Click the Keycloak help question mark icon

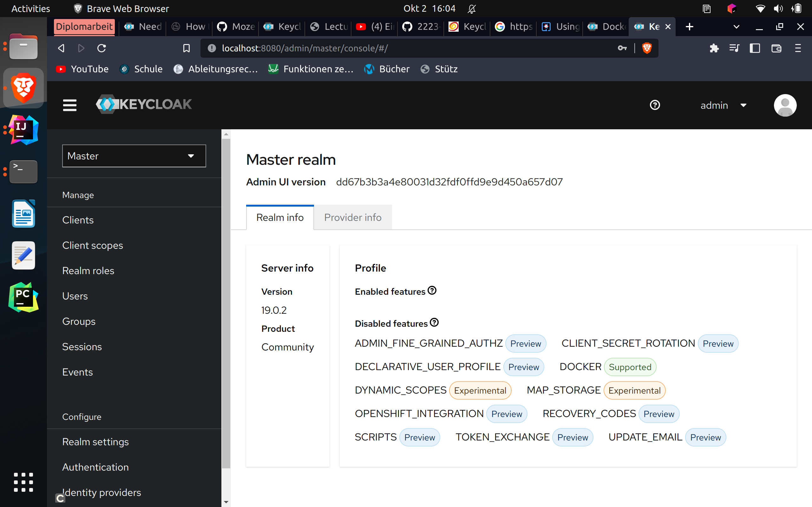tap(655, 105)
